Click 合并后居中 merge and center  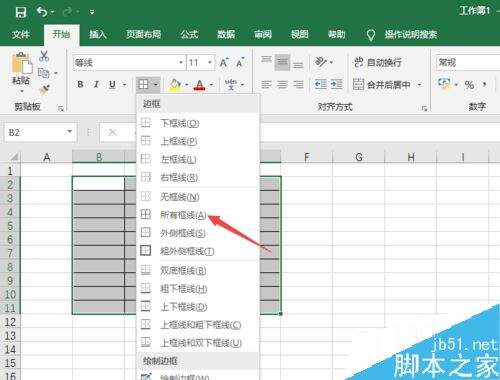[382, 85]
